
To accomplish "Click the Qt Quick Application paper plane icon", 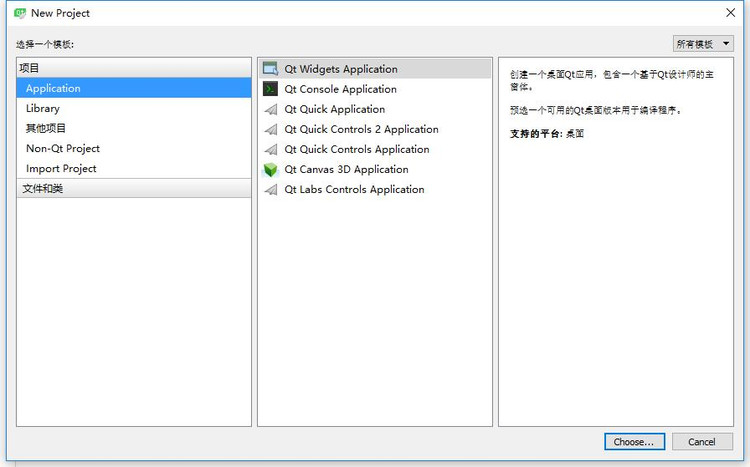I will [271, 109].
